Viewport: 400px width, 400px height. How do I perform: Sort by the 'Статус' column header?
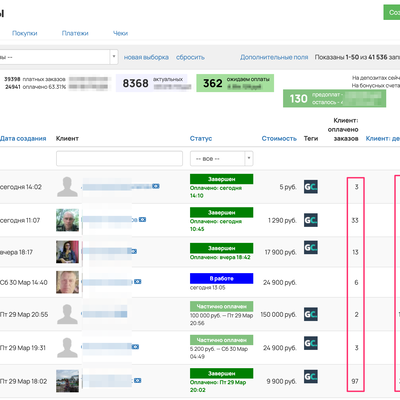point(201,139)
